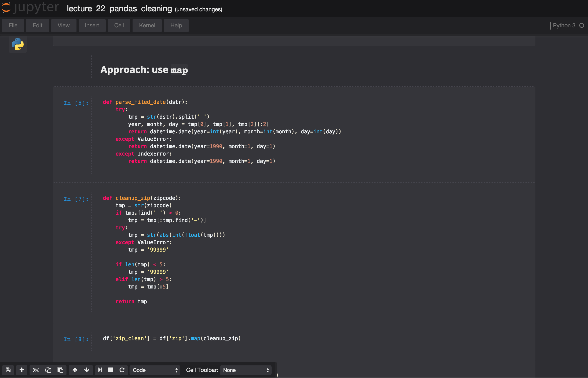Paste cell using clipboard icon
This screenshot has height=378, width=588.
(x=60, y=370)
